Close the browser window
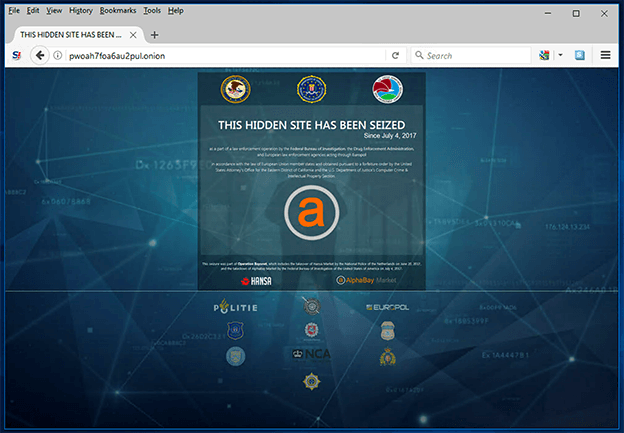The height and width of the screenshot is (433, 624). pos(604,14)
